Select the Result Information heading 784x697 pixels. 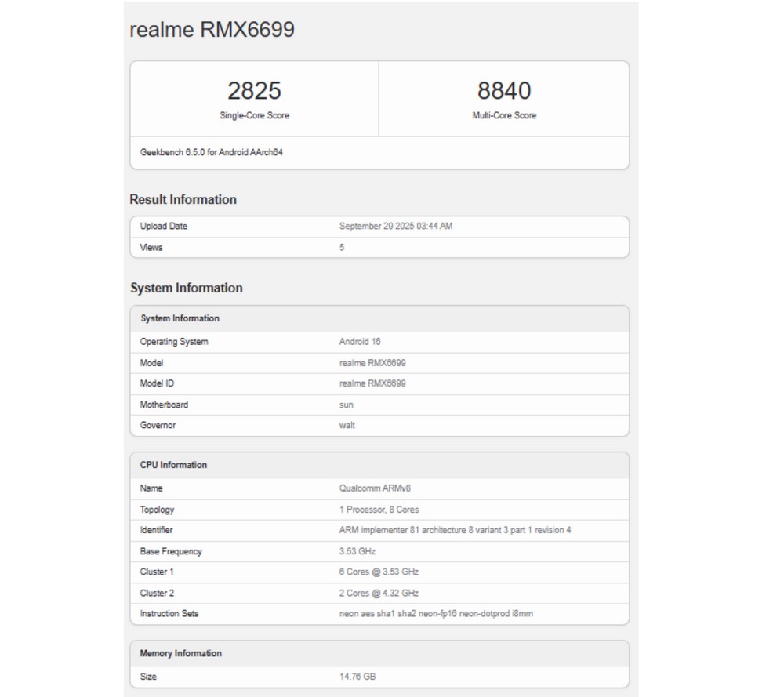183,199
